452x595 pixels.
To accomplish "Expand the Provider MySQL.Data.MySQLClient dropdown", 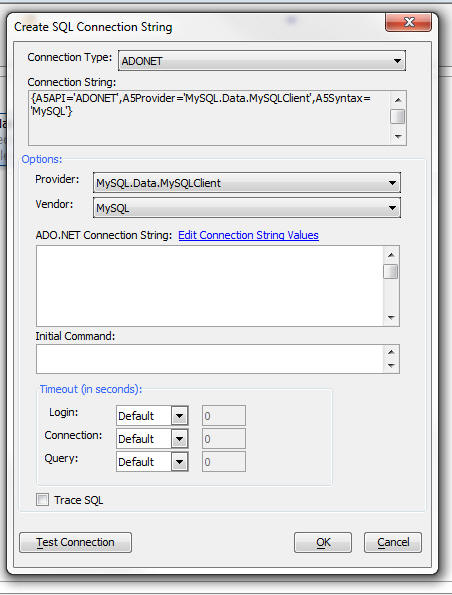I will tap(247, 183).
